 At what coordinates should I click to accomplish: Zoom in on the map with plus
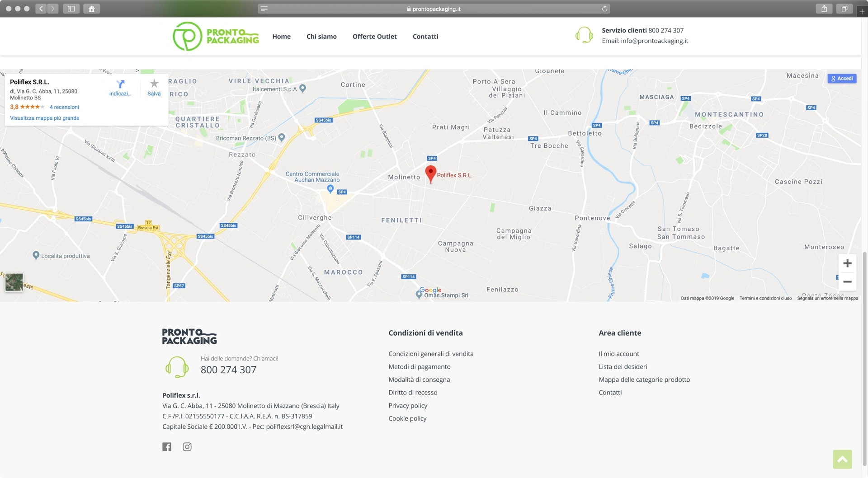click(847, 263)
